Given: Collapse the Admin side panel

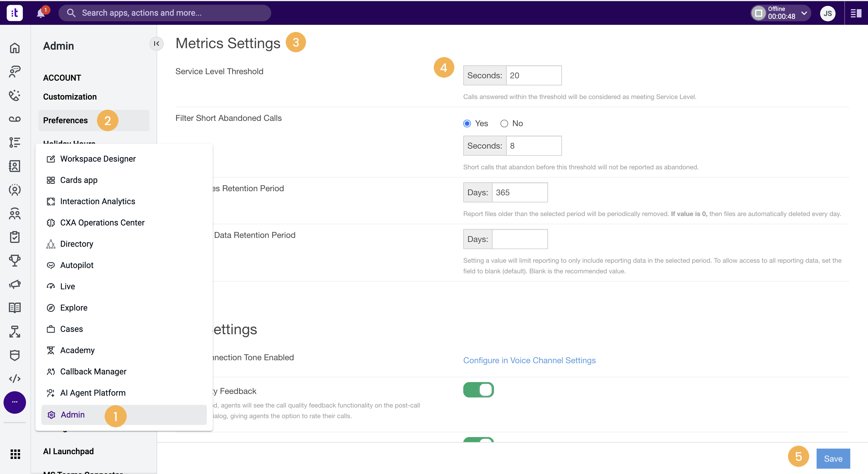Looking at the screenshot, I should click(156, 43).
